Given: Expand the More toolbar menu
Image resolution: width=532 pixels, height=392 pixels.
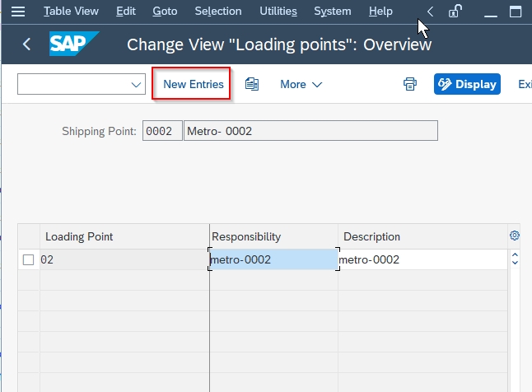Looking at the screenshot, I should coord(301,84).
